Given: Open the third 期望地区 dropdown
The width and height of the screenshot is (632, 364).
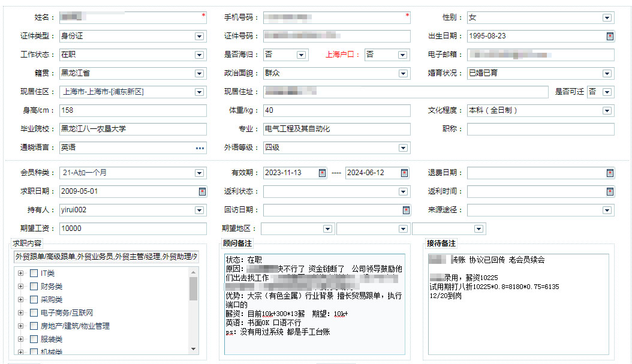Looking at the screenshot, I should [478, 229].
